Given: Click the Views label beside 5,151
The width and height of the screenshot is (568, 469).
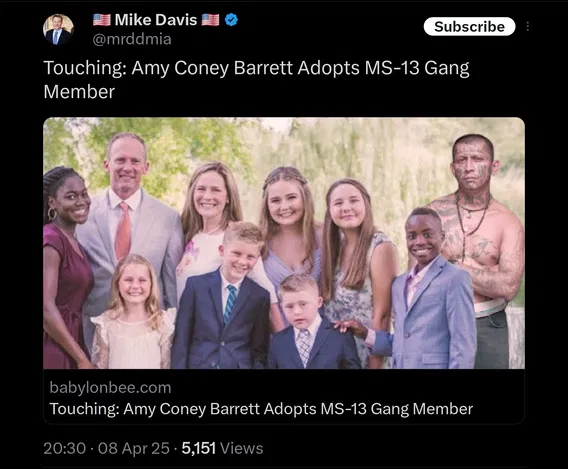Looking at the screenshot, I should click(x=242, y=448).
